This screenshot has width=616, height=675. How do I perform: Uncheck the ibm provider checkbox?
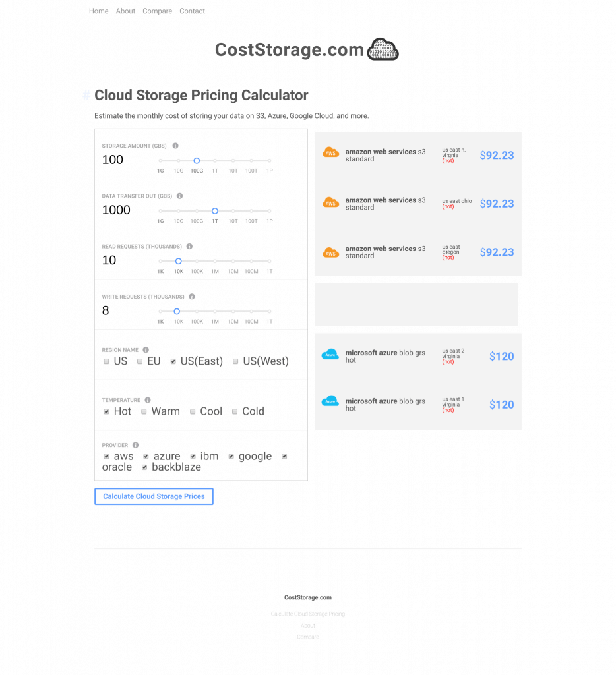coord(193,457)
